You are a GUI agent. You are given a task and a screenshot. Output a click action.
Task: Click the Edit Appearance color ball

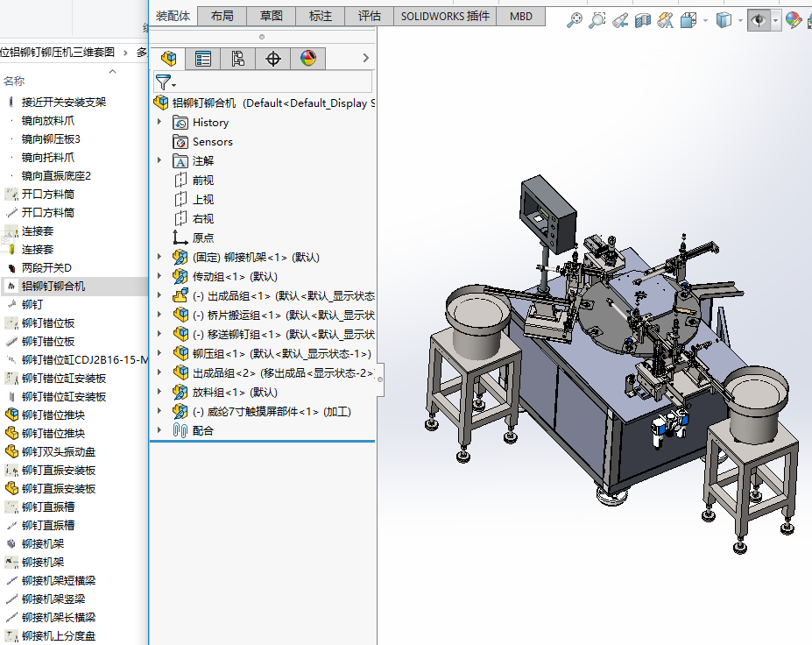click(x=794, y=19)
